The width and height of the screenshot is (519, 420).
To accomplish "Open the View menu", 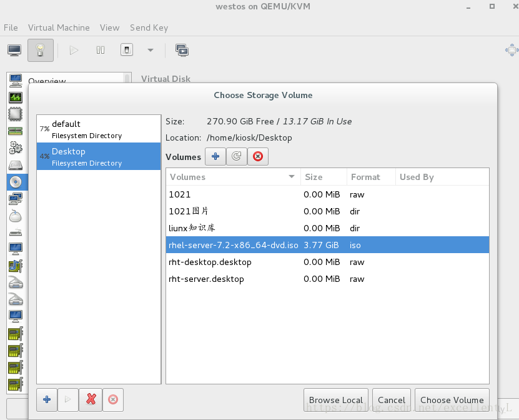I will (109, 27).
